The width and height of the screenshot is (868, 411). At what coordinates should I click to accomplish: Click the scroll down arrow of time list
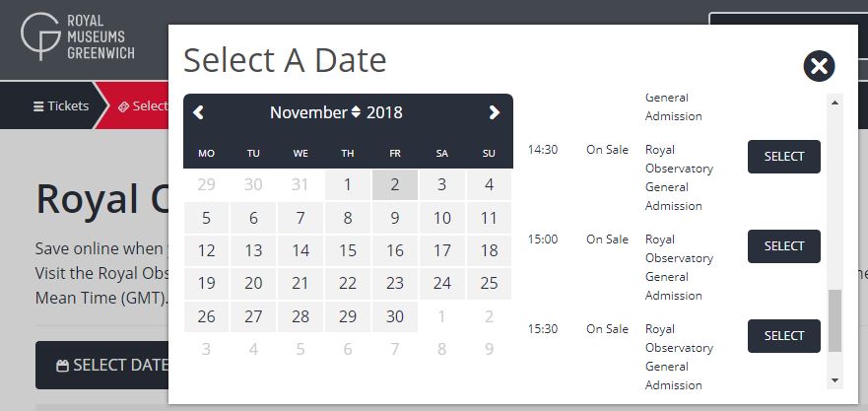(x=835, y=379)
